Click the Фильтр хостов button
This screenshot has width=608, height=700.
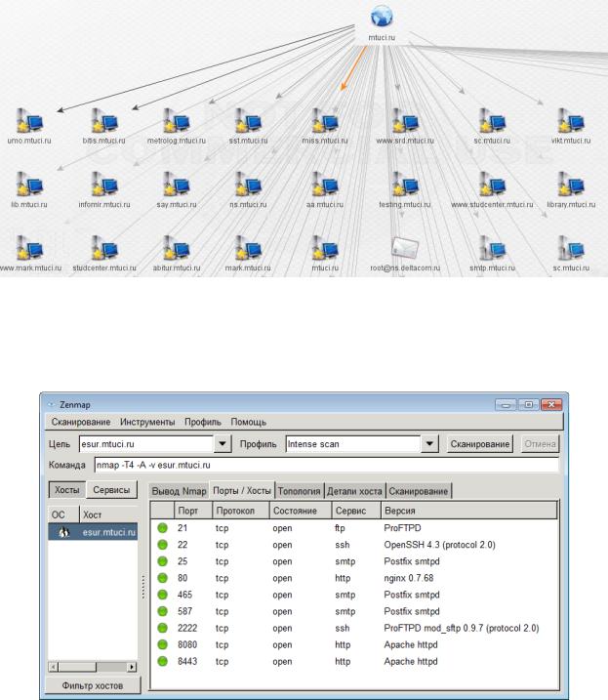coord(93,685)
